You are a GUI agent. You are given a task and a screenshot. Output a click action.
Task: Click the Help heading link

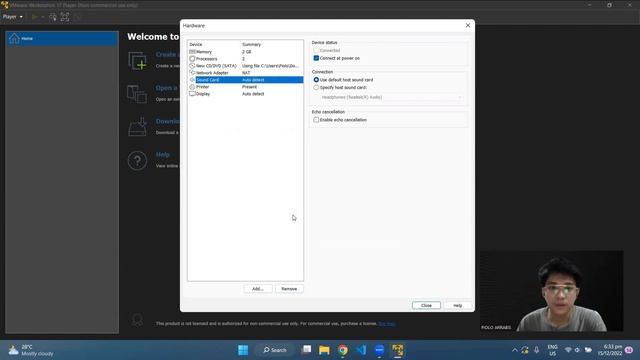(162, 155)
